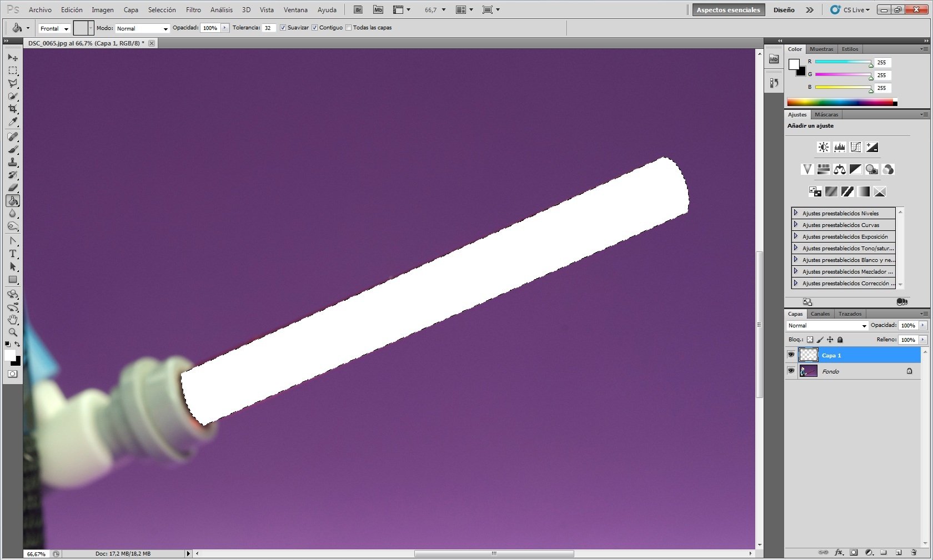Screen dimensions: 933x560
Task: Expand Ajustes preestablecidos Niveles
Action: (x=796, y=213)
